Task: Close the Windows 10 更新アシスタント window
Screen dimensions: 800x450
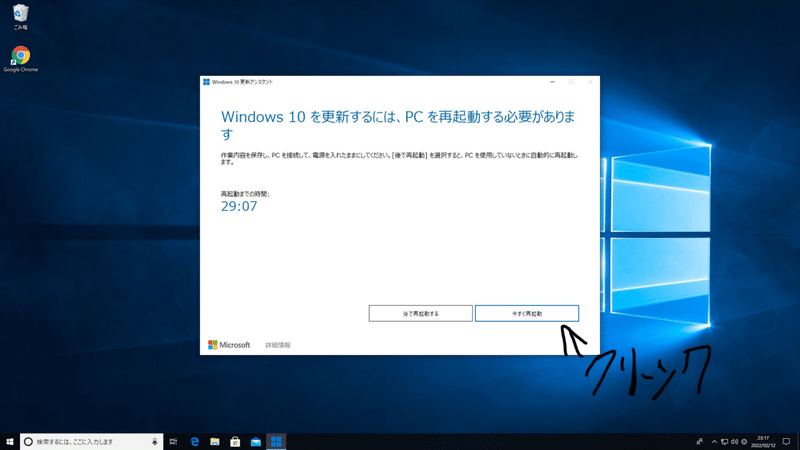Action: tap(590, 82)
